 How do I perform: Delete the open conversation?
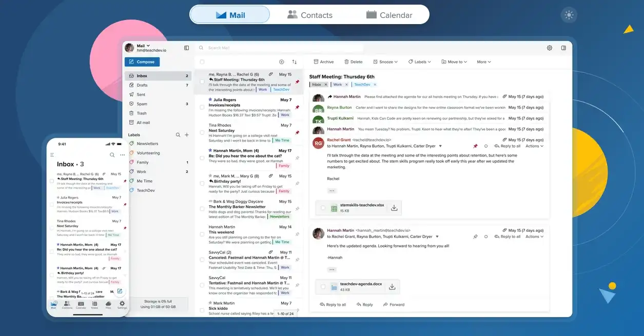[353, 62]
